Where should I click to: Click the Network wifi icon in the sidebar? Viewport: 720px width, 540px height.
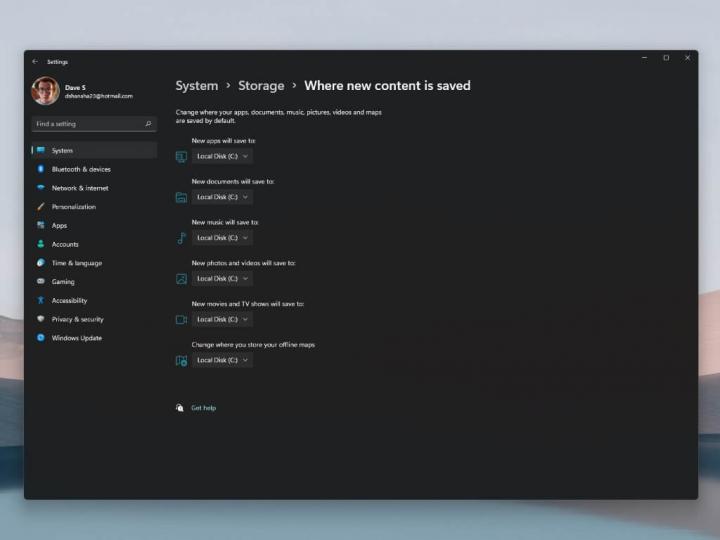[x=41, y=187]
